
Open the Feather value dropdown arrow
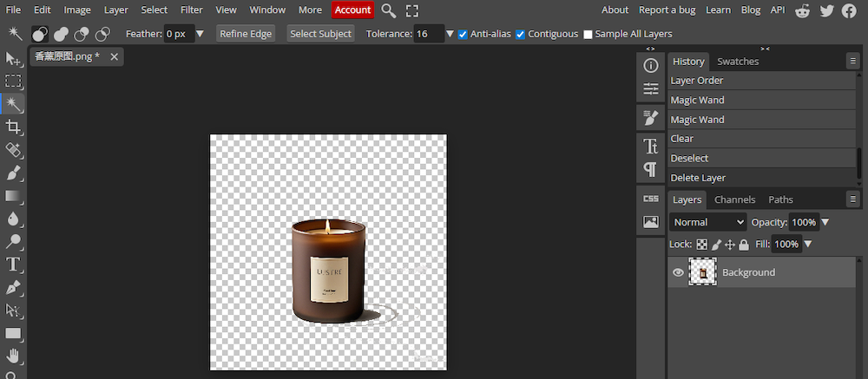pos(200,34)
